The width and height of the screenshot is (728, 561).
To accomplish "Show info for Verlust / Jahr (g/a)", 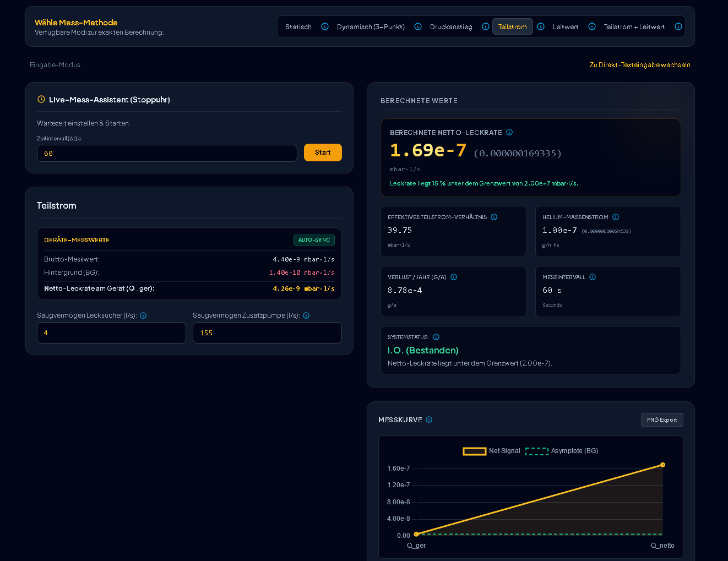I will pyautogui.click(x=454, y=277).
